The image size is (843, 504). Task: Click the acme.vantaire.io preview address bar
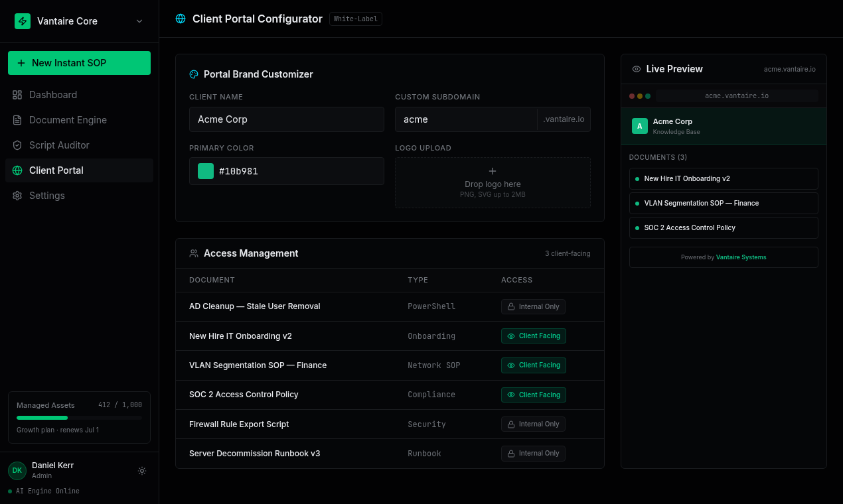[737, 95]
